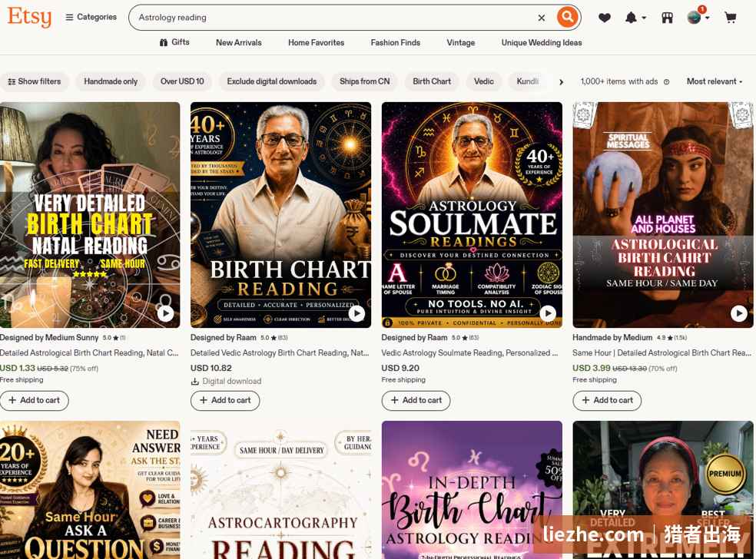
Task: Open the Gifts link with gift icon
Action: click(x=174, y=42)
